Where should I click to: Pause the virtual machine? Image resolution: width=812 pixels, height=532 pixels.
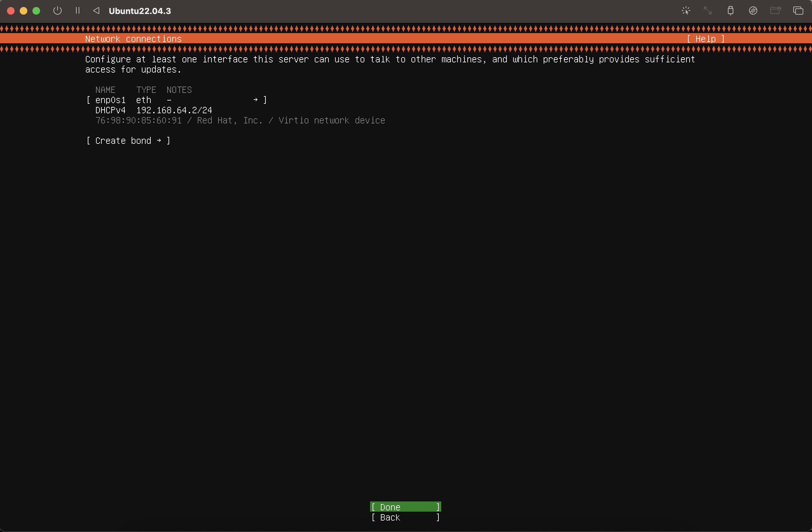78,11
